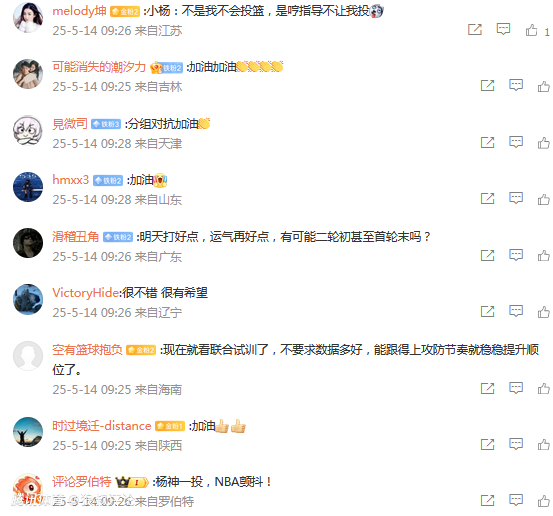Image resolution: width=553 pixels, height=516 pixels.
Task: Share 时过境迁-distance's comment
Action: (x=487, y=444)
